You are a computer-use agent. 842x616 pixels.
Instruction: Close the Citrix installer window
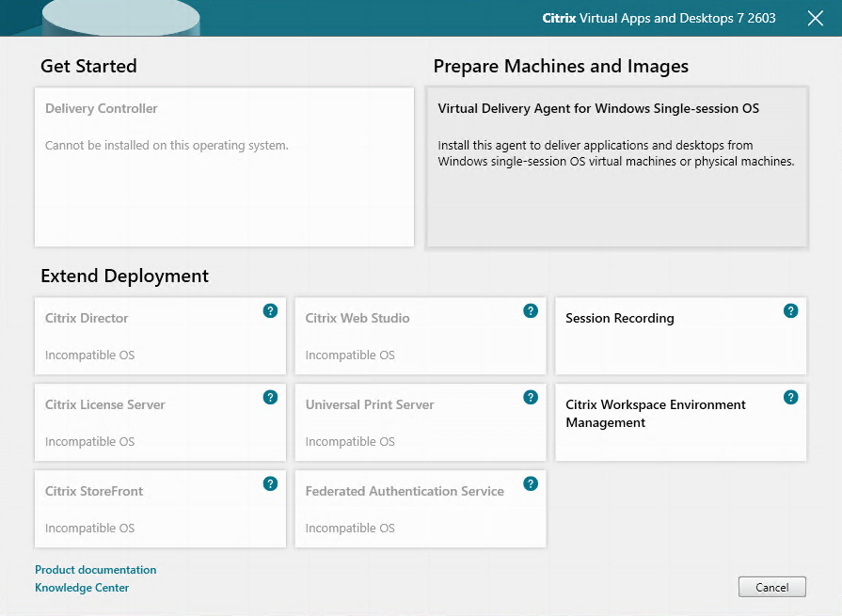click(815, 18)
